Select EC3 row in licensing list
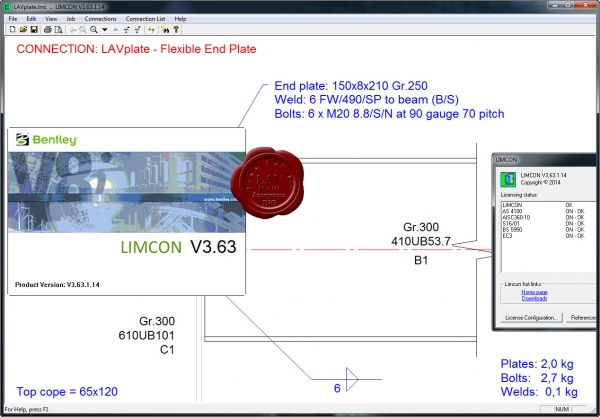The image size is (600, 417). click(548, 236)
